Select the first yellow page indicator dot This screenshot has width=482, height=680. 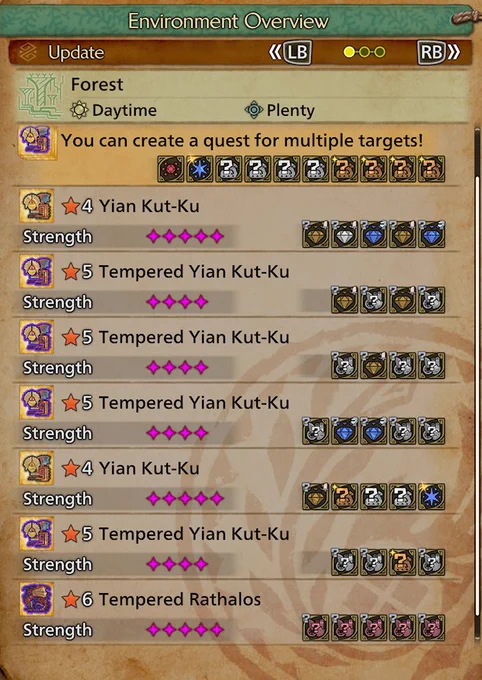349,52
